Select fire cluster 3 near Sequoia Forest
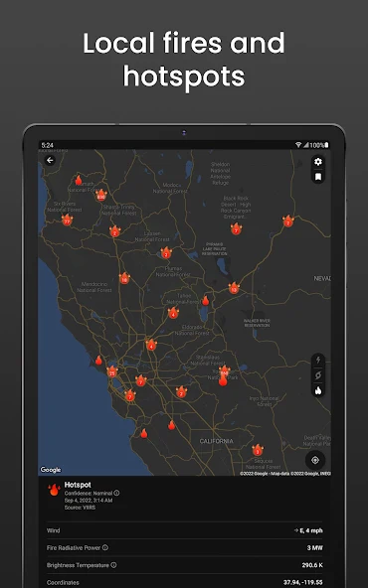This screenshot has height=588, width=368. (258, 450)
